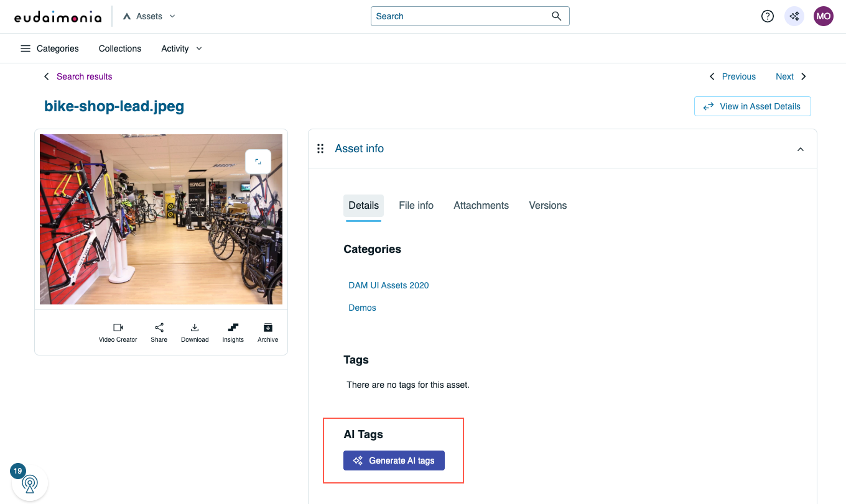Open the Attachments tab

(481, 206)
